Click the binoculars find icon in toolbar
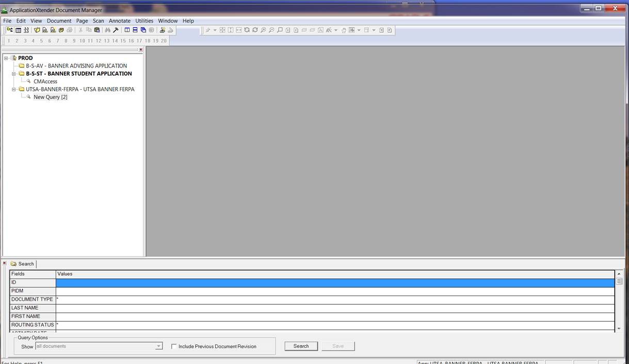 tap(107, 30)
